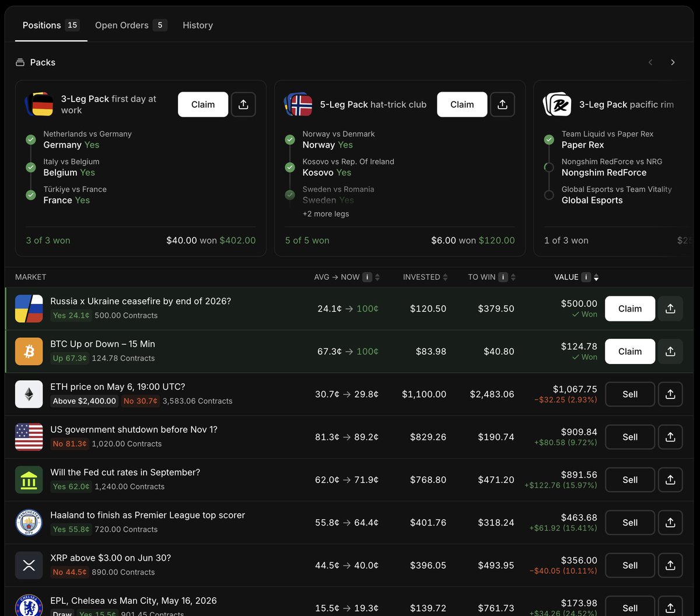Share the BTC Up or Down position
The height and width of the screenshot is (616, 700).
point(670,351)
